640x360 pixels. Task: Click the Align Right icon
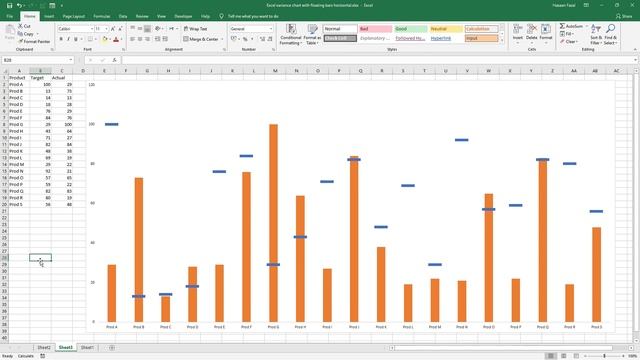[147, 39]
